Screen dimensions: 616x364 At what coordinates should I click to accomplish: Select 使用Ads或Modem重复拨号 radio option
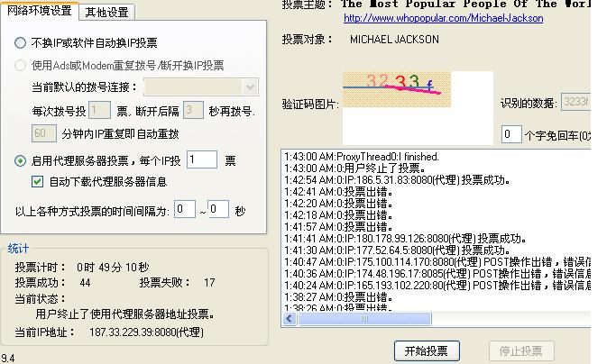pyautogui.click(x=21, y=66)
